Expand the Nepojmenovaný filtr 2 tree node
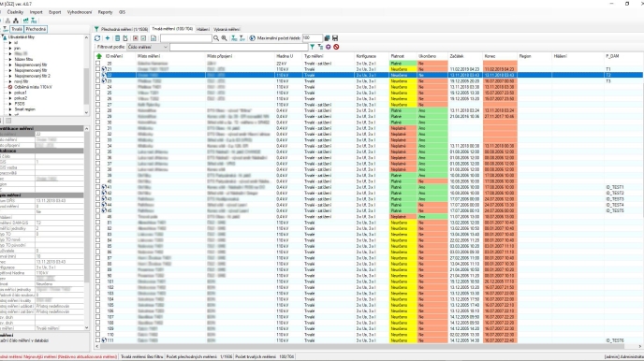Image resolution: width=644 pixels, height=361 pixels. point(10,76)
